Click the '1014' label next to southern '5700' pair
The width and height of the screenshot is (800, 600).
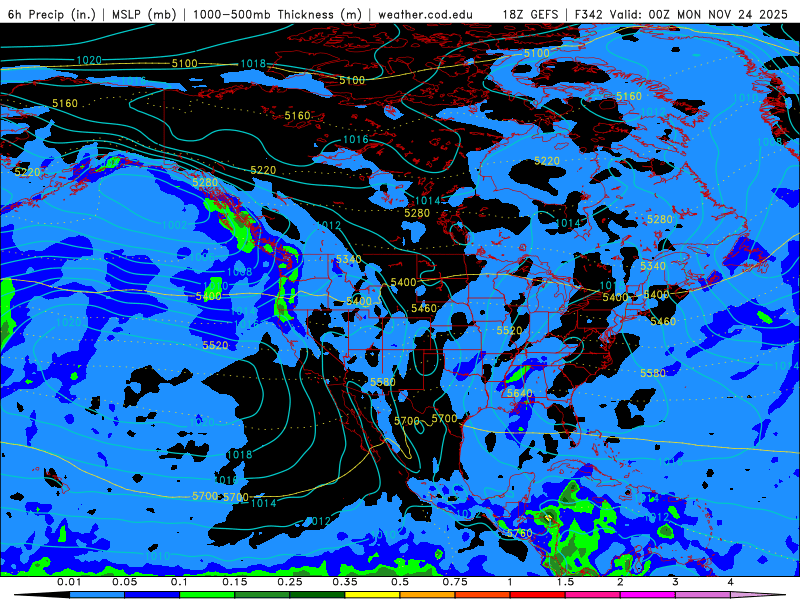point(264,503)
